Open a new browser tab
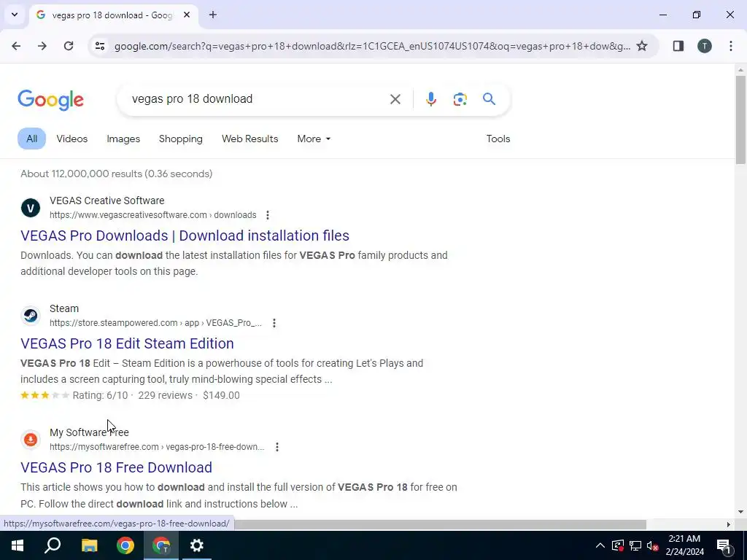The width and height of the screenshot is (747, 560). (213, 15)
